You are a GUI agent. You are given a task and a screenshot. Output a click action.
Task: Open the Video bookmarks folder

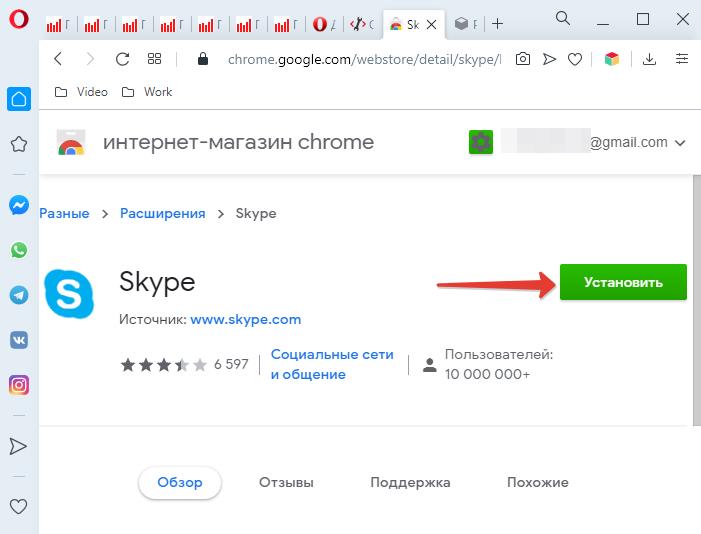point(81,92)
